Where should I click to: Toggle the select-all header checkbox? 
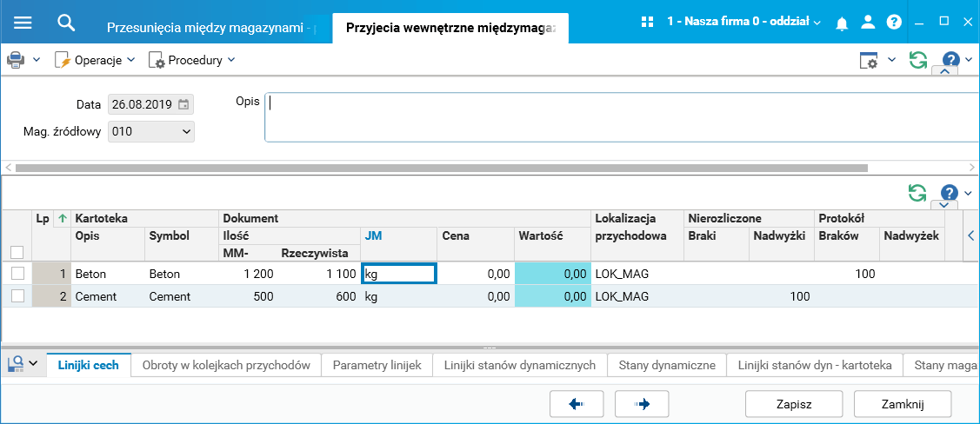pos(16,252)
